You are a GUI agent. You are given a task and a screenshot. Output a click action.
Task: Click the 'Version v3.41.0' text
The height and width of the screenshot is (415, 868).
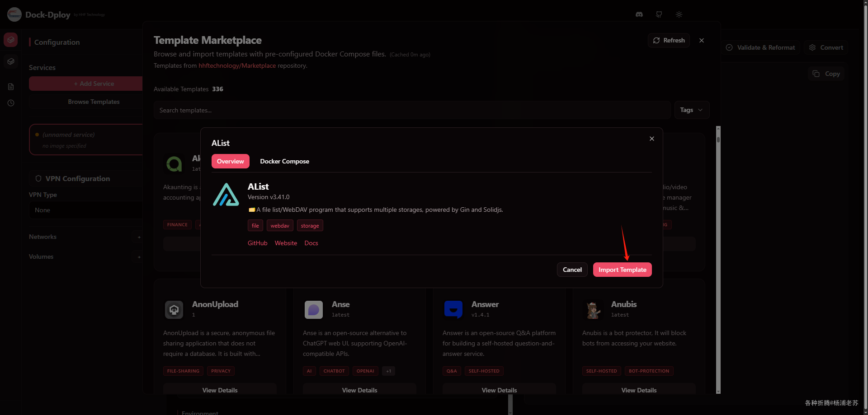(x=269, y=197)
